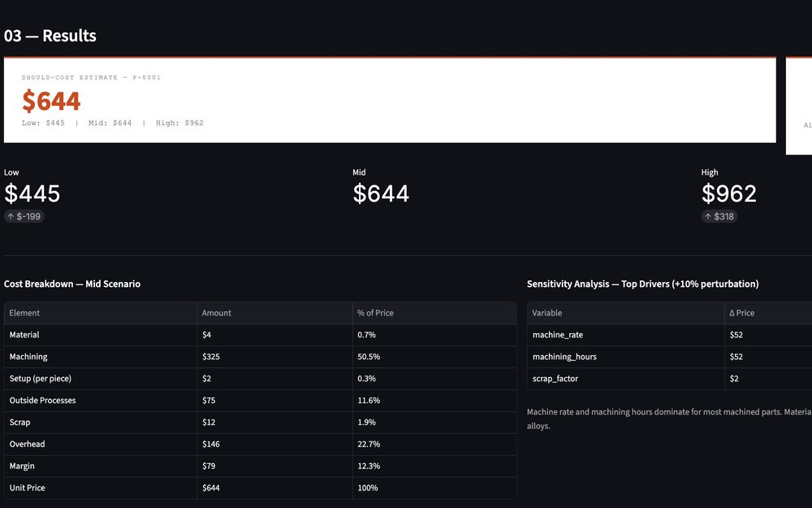Click the Δ Price column header
This screenshot has height=508, width=812.
pyautogui.click(x=768, y=313)
